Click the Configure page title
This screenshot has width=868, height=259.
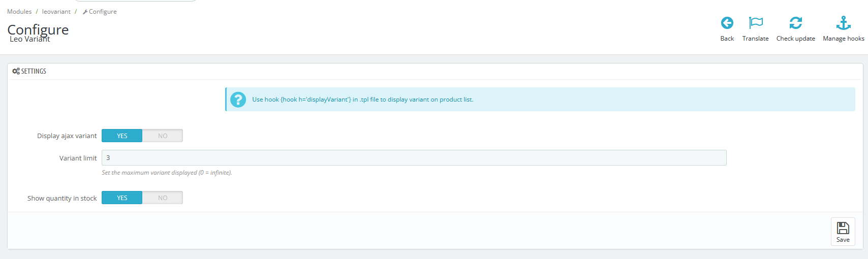coord(38,29)
